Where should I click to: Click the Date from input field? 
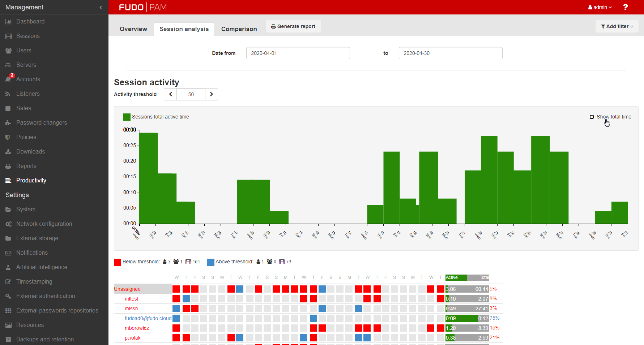[x=298, y=53]
